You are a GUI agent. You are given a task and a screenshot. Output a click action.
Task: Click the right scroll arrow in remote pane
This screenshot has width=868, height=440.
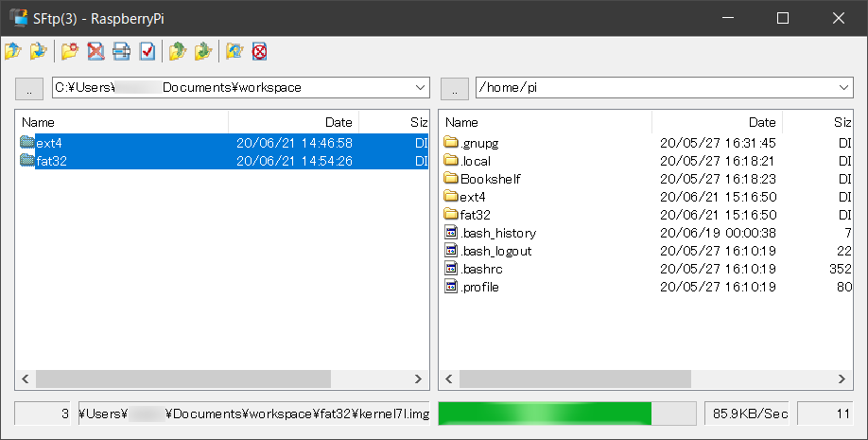(842, 379)
